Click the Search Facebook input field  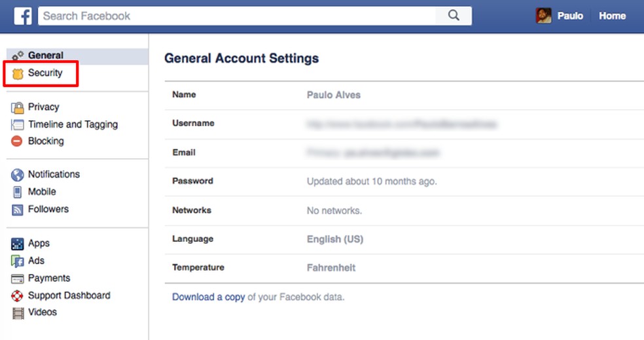point(236,16)
